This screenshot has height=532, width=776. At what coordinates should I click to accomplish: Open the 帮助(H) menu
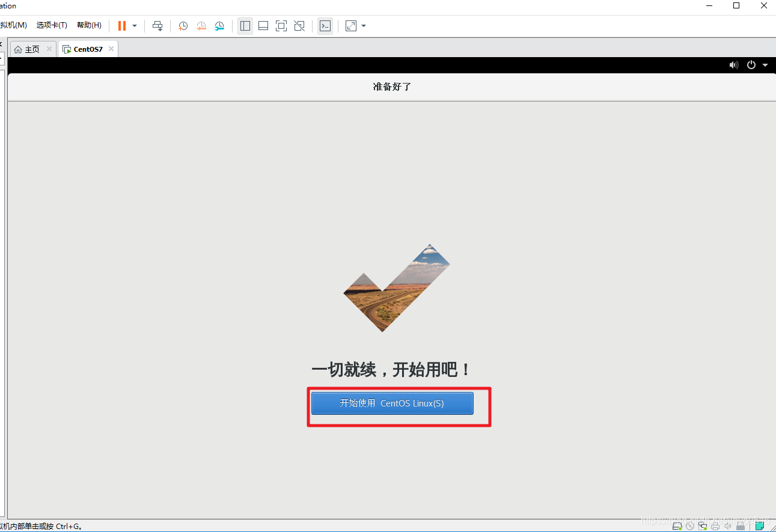point(89,25)
